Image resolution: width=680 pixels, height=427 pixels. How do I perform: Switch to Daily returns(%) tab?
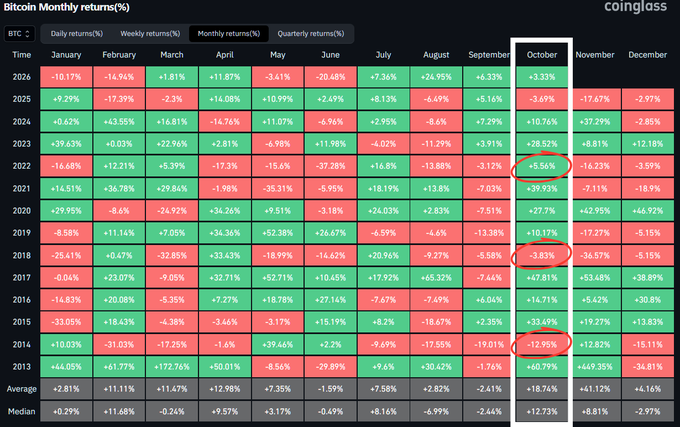click(76, 34)
